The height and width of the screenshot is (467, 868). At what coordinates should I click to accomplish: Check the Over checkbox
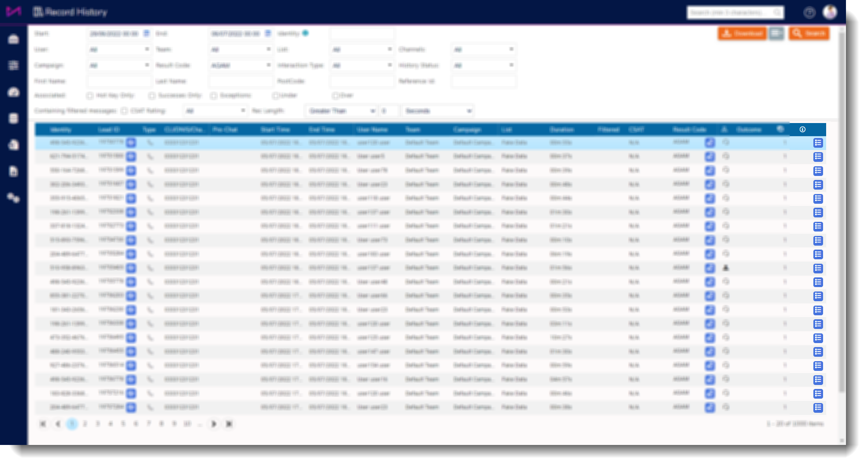coord(335,95)
